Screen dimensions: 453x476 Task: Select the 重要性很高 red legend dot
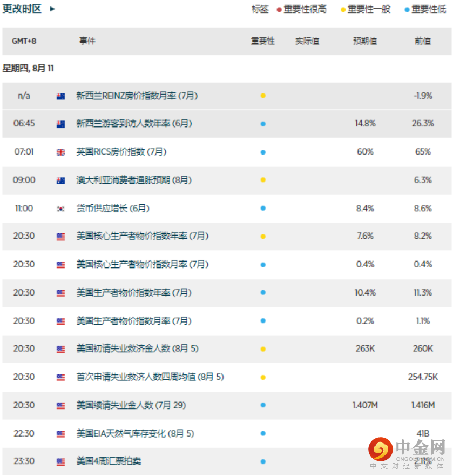(x=279, y=10)
